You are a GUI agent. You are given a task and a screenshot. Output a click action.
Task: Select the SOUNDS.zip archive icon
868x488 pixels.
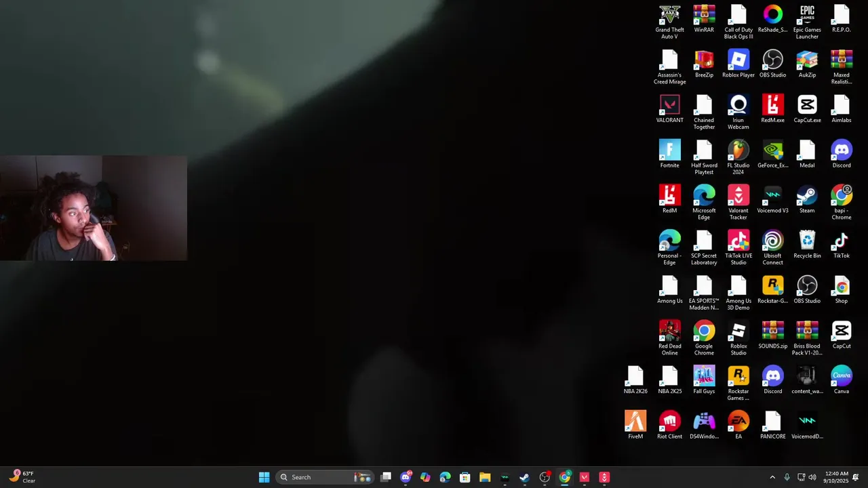(x=772, y=335)
